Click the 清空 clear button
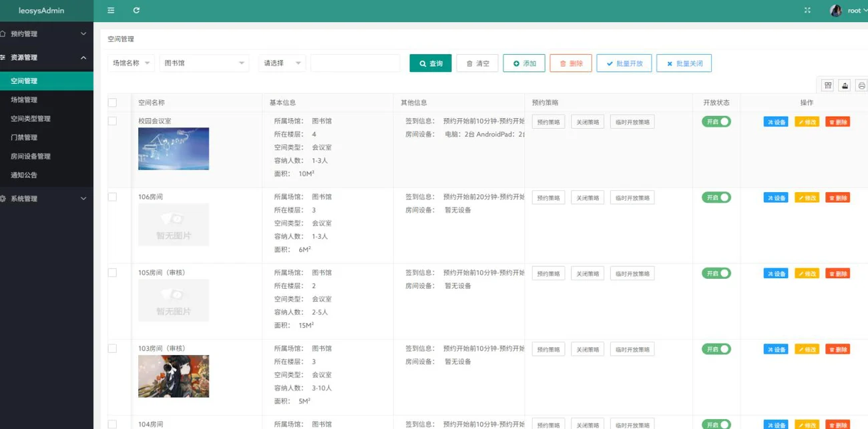Viewport: 868px width, 429px height. 477,63
